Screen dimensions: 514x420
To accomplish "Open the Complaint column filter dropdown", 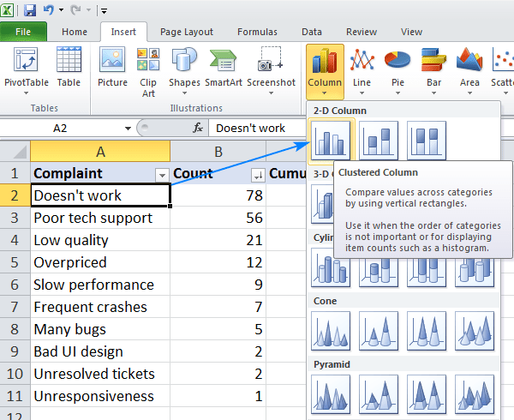I will pos(161,174).
